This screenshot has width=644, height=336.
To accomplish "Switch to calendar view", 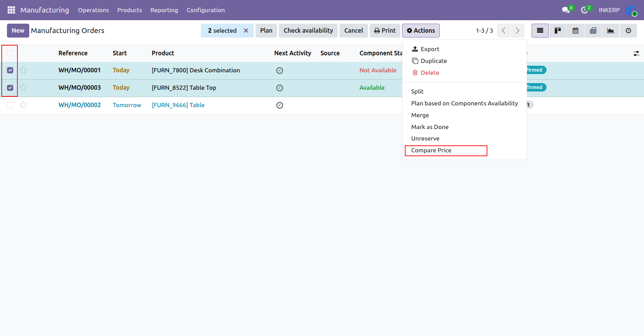I will click(x=575, y=31).
